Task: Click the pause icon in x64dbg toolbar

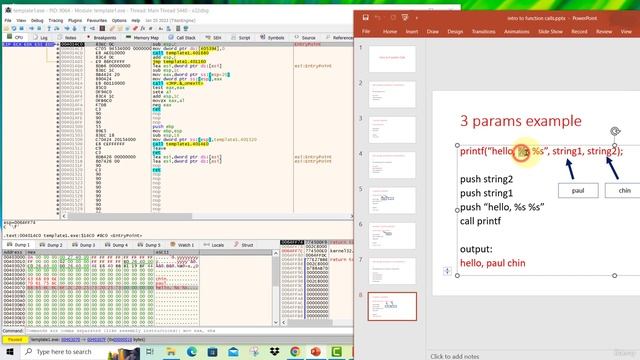Action: (39, 29)
